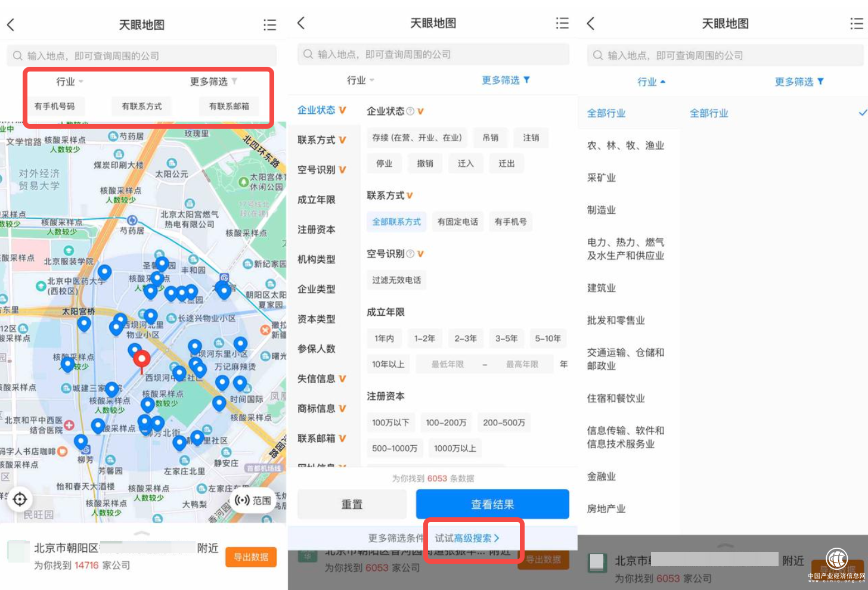Tap the help icon next to 企业状态
This screenshot has width=868, height=590.
(411, 110)
